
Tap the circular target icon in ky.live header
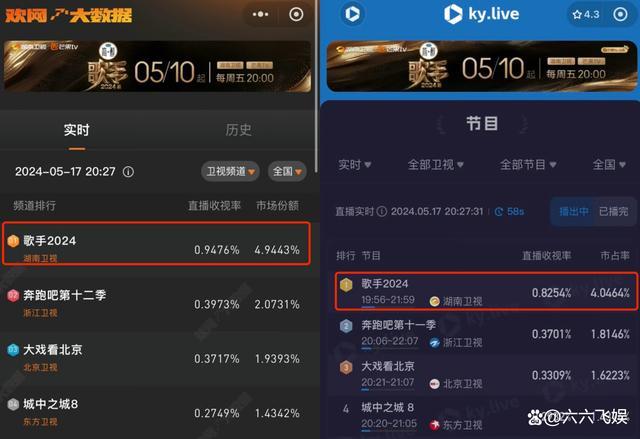[x=620, y=15]
